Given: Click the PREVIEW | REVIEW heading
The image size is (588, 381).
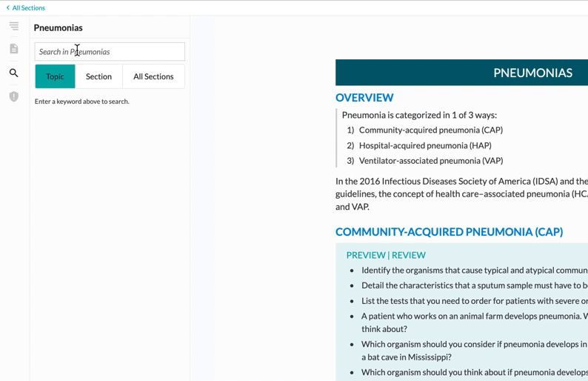Looking at the screenshot, I should coord(386,255).
